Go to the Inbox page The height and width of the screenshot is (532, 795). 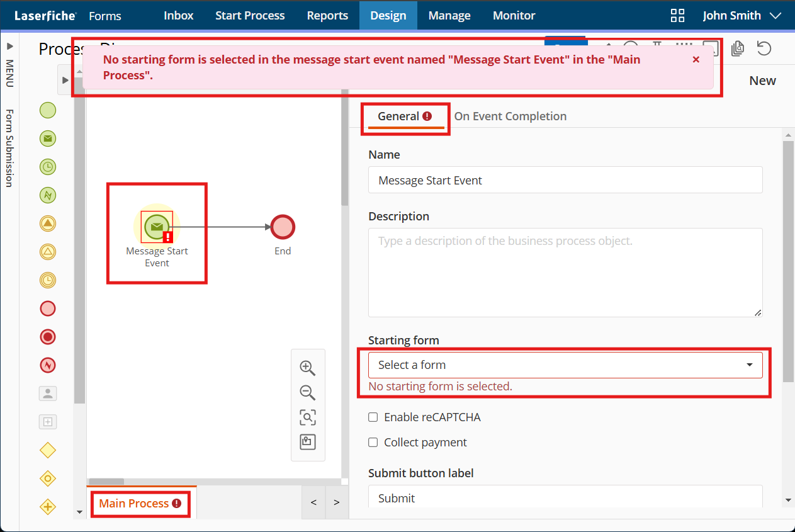pyautogui.click(x=178, y=16)
